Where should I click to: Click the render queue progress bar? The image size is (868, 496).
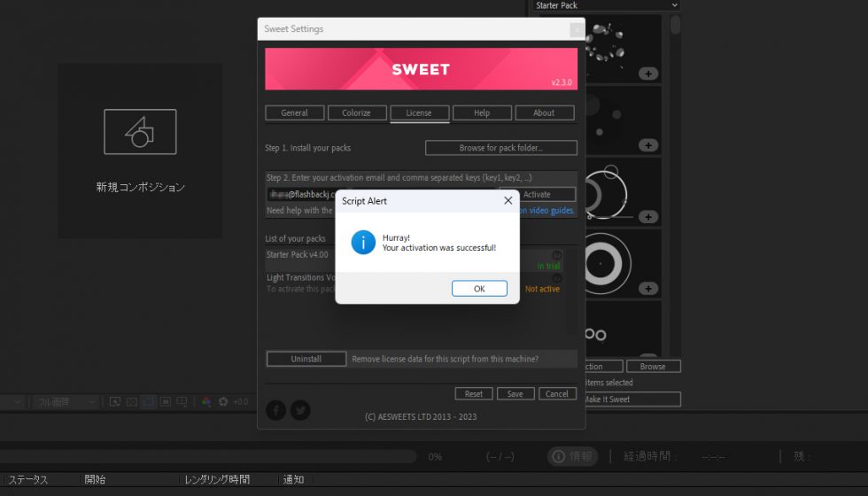click(x=207, y=456)
